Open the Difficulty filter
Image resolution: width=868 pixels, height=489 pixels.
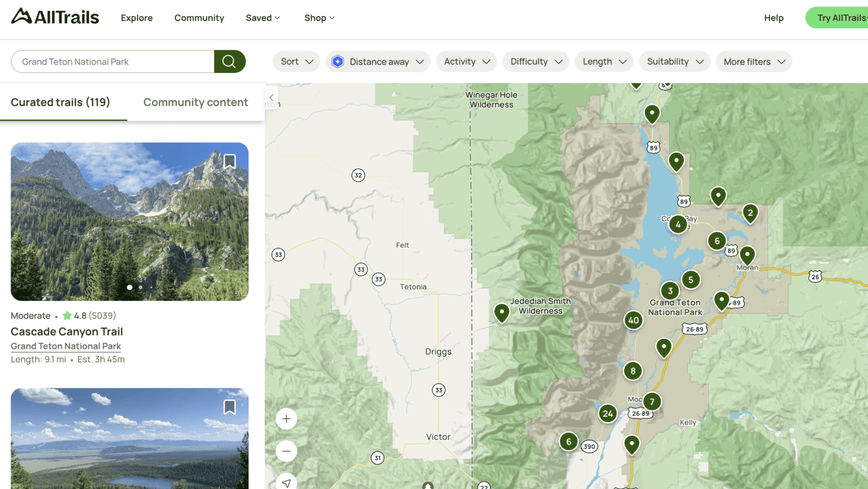[x=535, y=61]
